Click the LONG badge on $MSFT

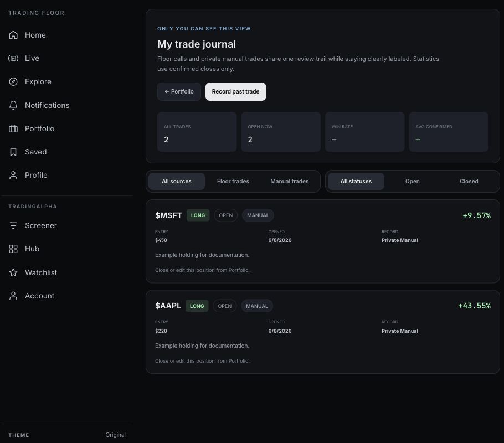[198, 215]
